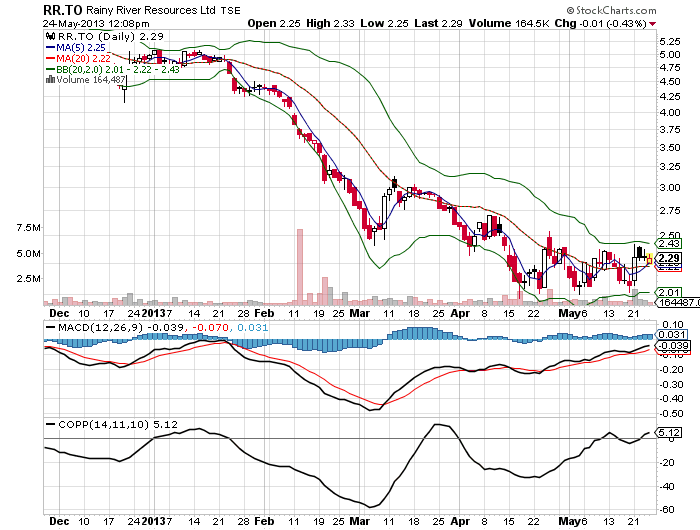Click the 2013 year label on price axis
The width and height of the screenshot is (700, 530).
(x=154, y=313)
